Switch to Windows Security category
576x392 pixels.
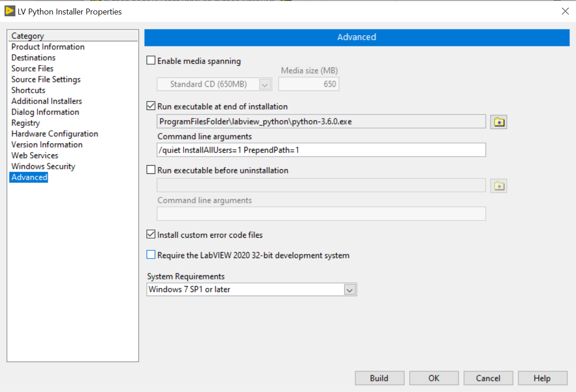(43, 167)
